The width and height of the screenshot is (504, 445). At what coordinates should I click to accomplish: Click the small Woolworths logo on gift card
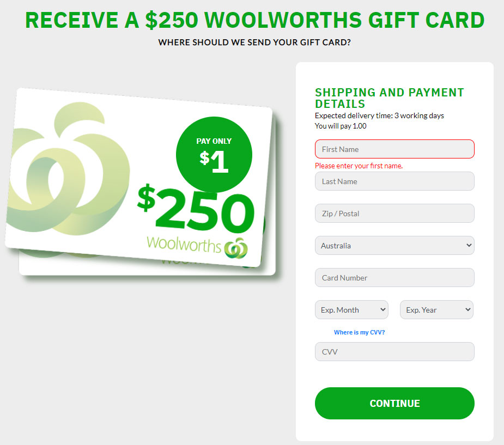(x=236, y=248)
